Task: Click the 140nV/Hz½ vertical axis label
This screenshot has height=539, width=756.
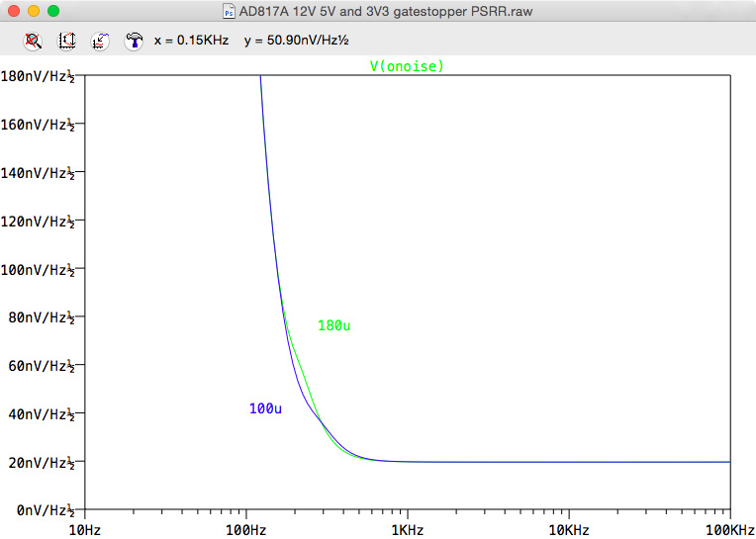Action: [x=38, y=173]
